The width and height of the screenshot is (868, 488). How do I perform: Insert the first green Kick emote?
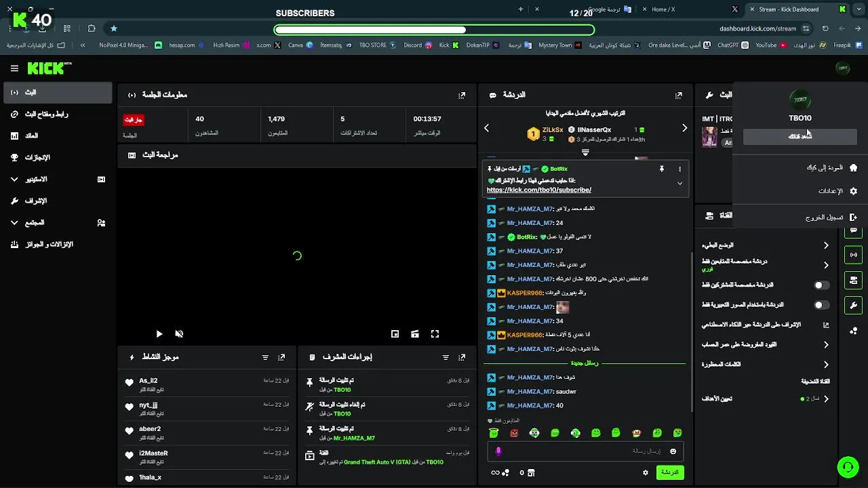point(494,433)
